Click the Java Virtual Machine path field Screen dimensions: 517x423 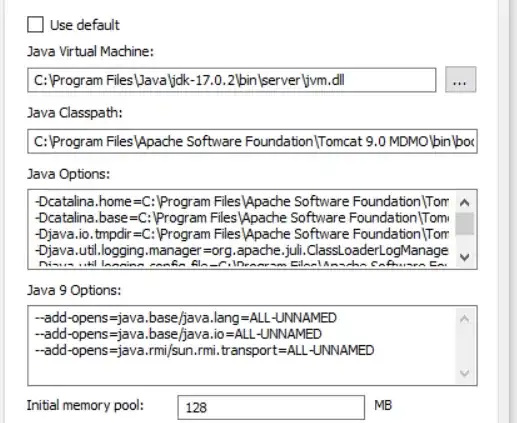[232, 80]
